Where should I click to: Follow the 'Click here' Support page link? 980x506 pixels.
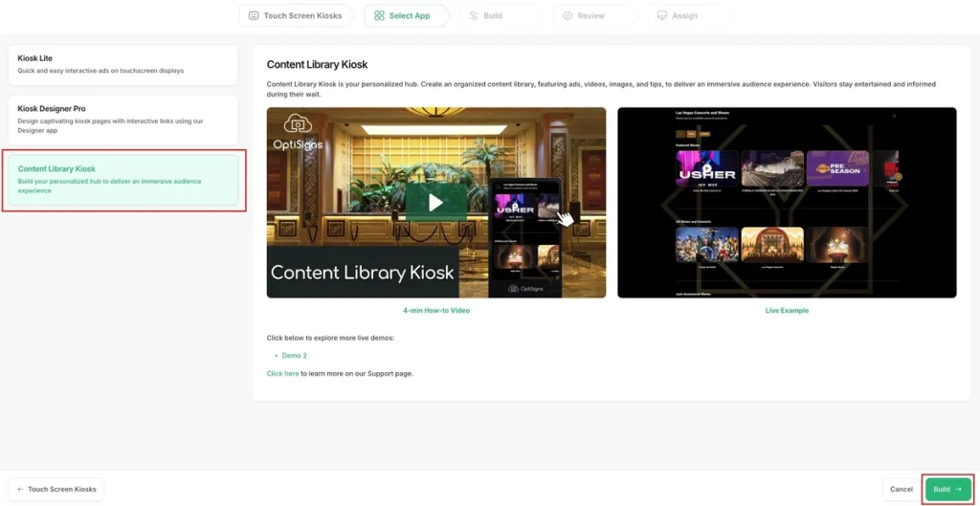282,373
